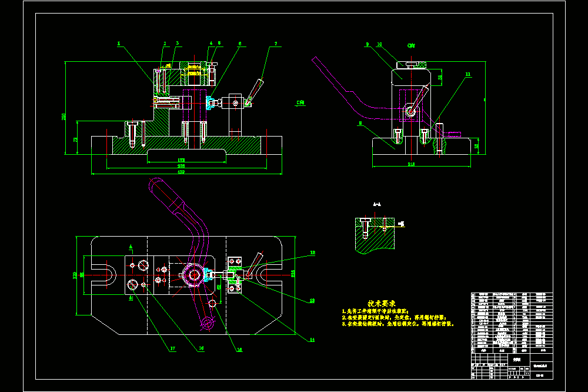Select the 216 width dimension in plan view
Viewport: 588px width, 392px height.
coord(293,274)
